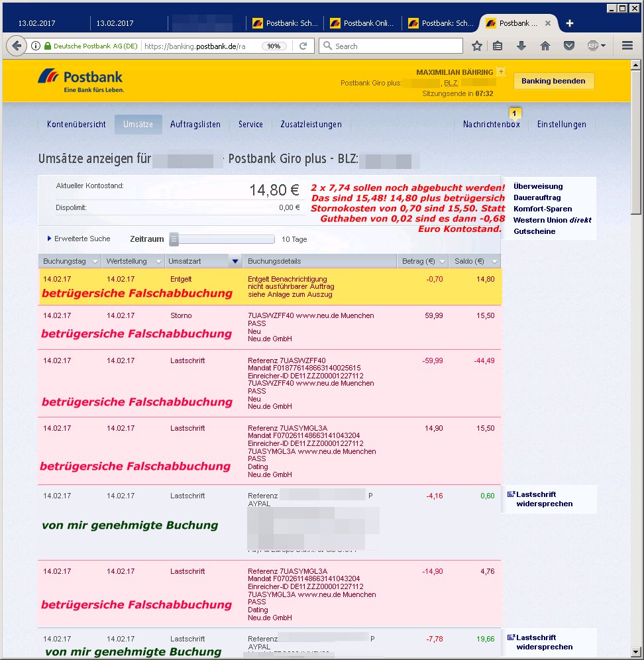The height and width of the screenshot is (660, 644).
Task: Click the Zeitraum slider handle
Action: pos(174,239)
